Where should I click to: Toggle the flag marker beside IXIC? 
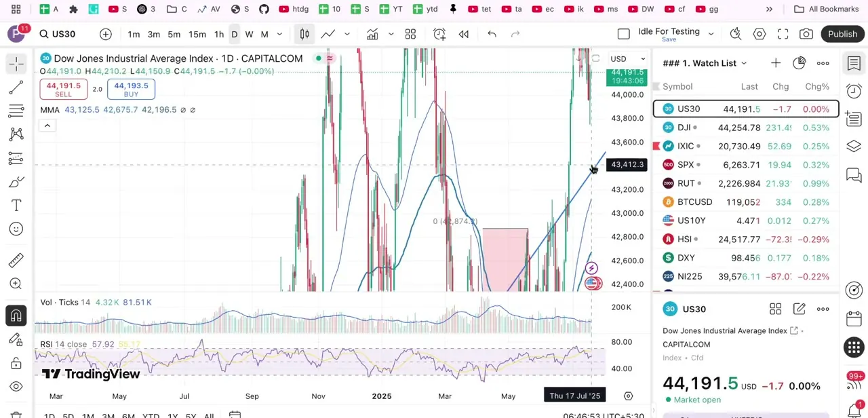656,146
